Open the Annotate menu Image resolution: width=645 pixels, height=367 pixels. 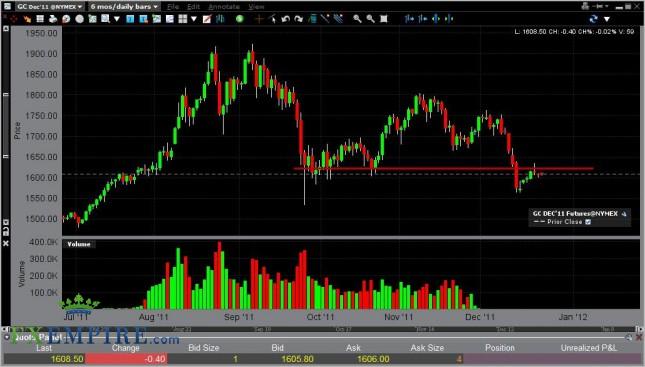pos(224,7)
